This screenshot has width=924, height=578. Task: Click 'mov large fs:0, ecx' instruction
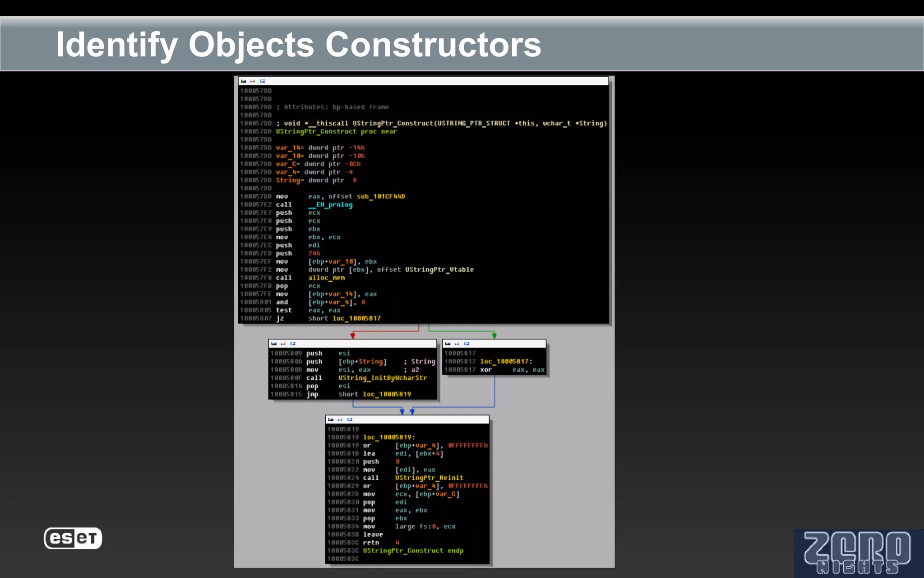click(409, 527)
